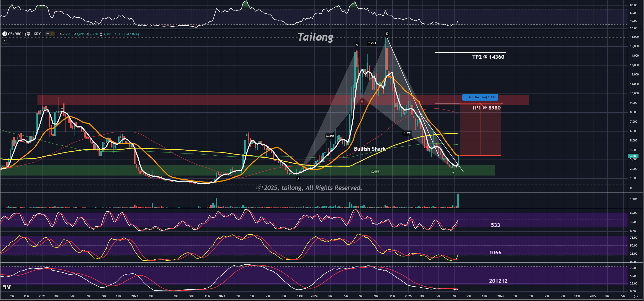Click the 2026 marker on time axis

coord(500,296)
